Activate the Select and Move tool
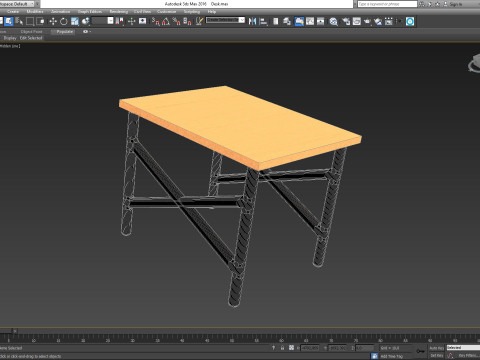The height and width of the screenshot is (360, 480). 53,21
